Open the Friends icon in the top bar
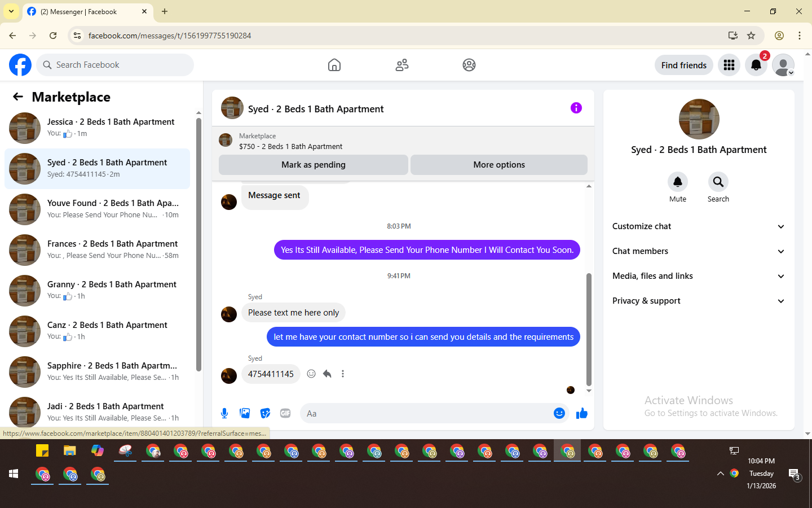This screenshot has height=508, width=812. (402, 65)
